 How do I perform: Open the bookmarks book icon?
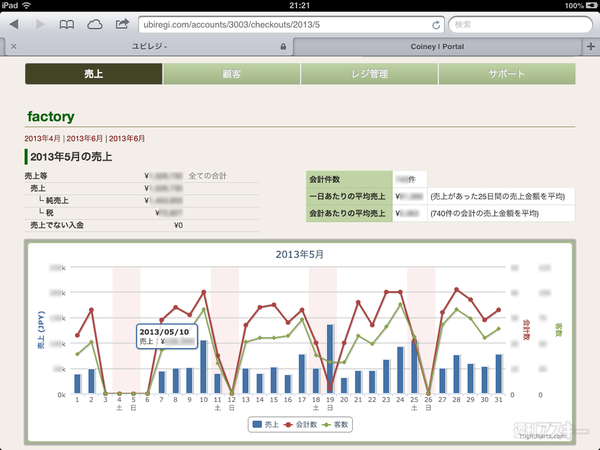(x=67, y=25)
